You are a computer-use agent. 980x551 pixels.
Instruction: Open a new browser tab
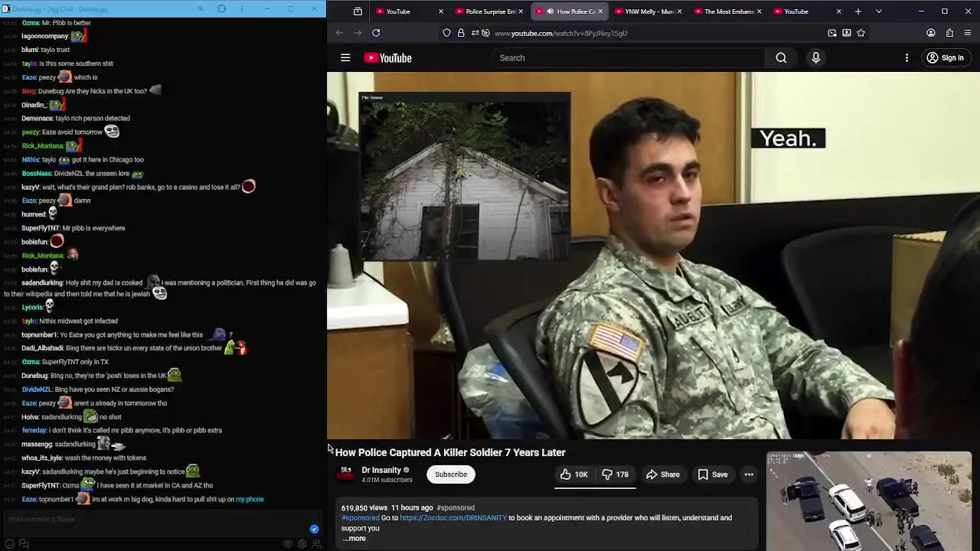858,11
